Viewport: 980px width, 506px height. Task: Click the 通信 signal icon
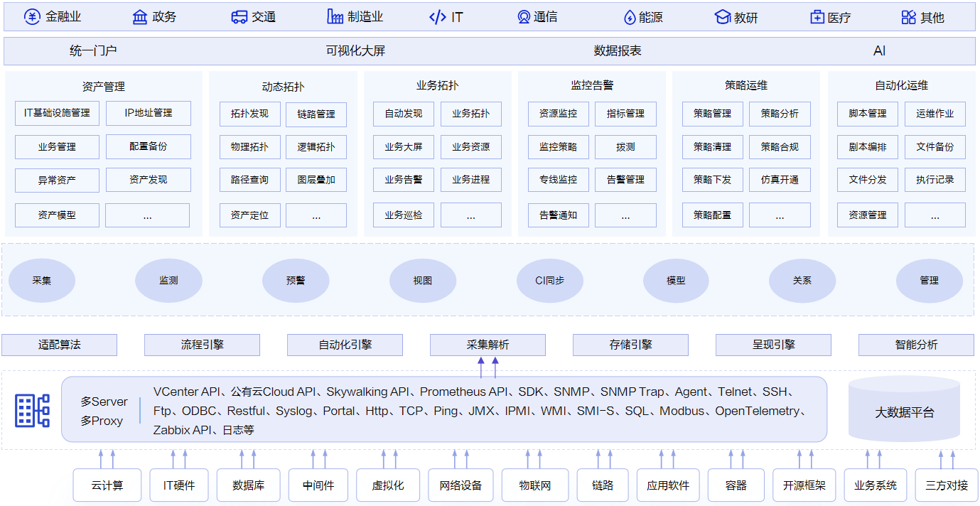click(x=524, y=17)
